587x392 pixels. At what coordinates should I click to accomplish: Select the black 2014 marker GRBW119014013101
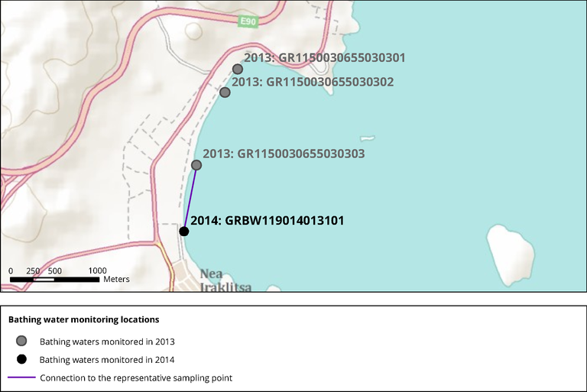pyautogui.click(x=184, y=231)
